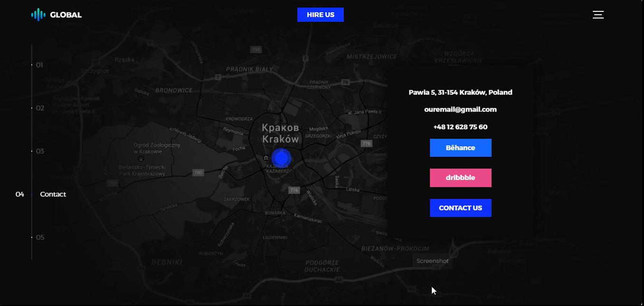
Task: Click the GLOBAL brand name text
Action: (x=66, y=15)
